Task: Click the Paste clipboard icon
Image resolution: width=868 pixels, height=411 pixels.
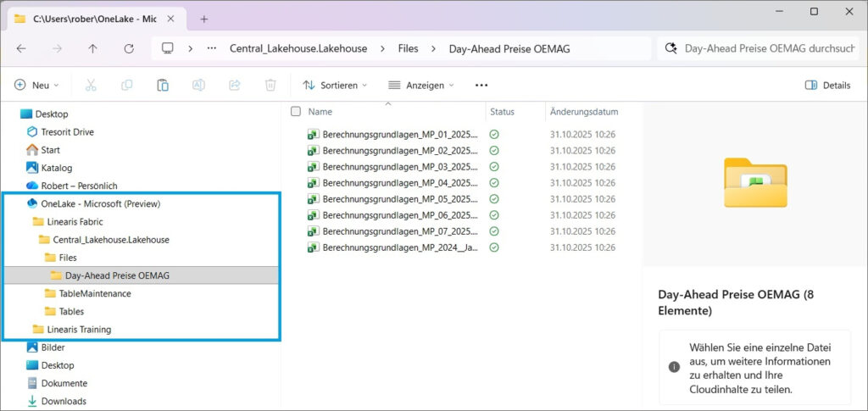Action: [163, 85]
